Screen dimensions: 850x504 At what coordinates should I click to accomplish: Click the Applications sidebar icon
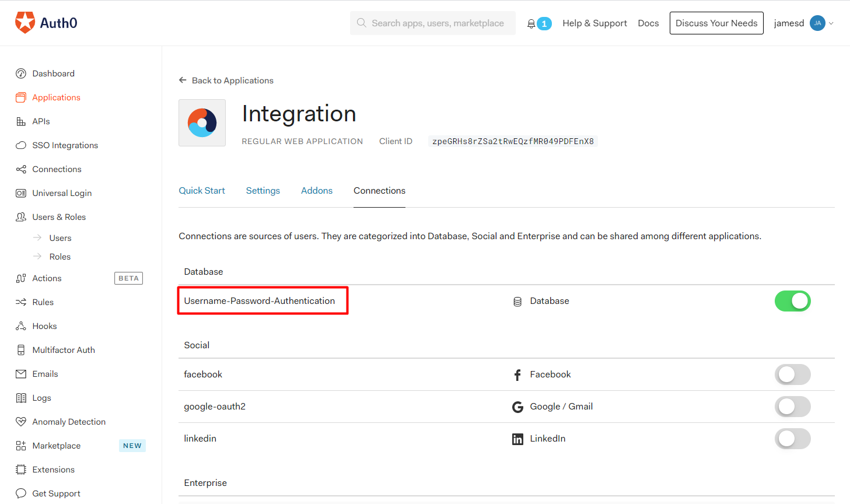point(21,97)
